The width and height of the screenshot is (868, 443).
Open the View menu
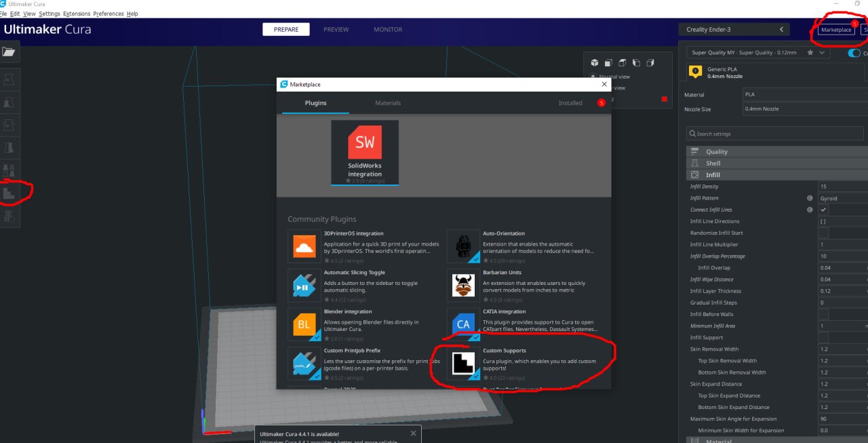(29, 14)
